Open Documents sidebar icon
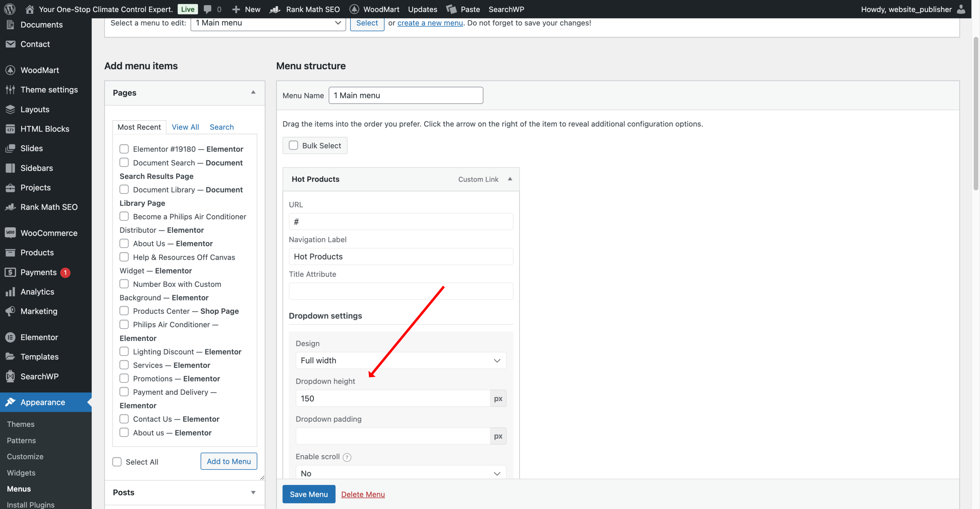 10,25
